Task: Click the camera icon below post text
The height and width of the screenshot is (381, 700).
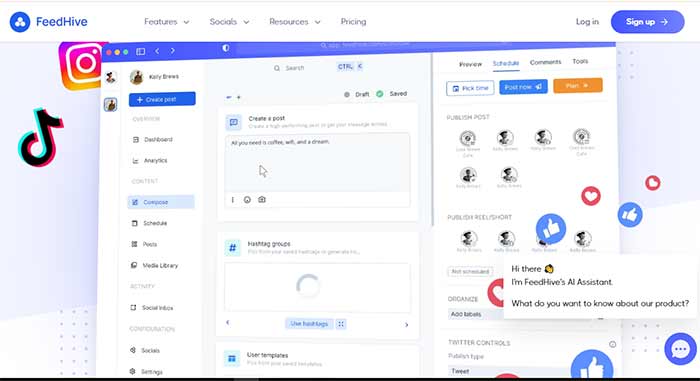Action: click(x=262, y=200)
